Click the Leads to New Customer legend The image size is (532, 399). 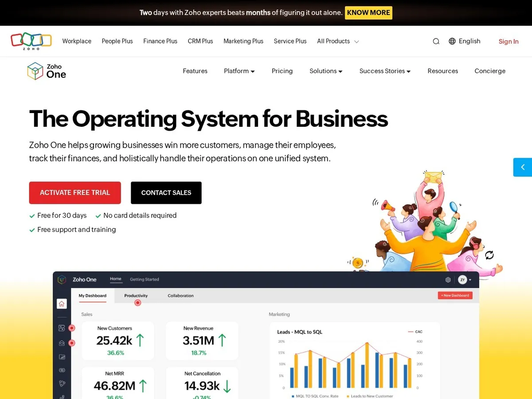click(x=369, y=396)
